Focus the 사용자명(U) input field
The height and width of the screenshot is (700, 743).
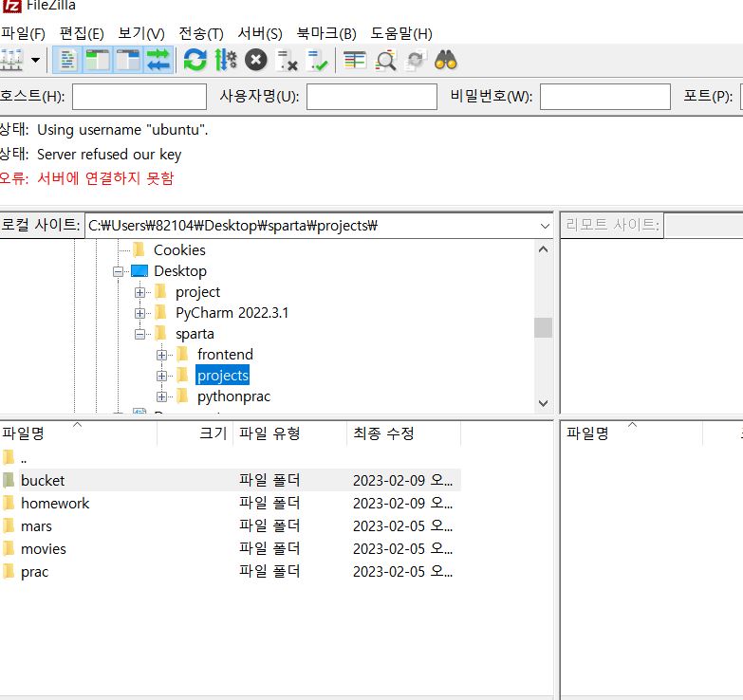(372, 97)
